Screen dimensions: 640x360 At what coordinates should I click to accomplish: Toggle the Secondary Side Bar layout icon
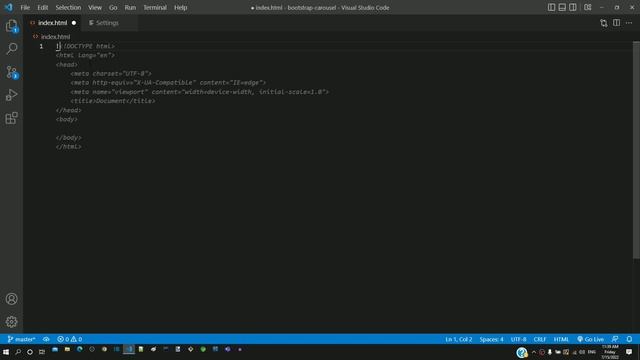click(x=573, y=7)
